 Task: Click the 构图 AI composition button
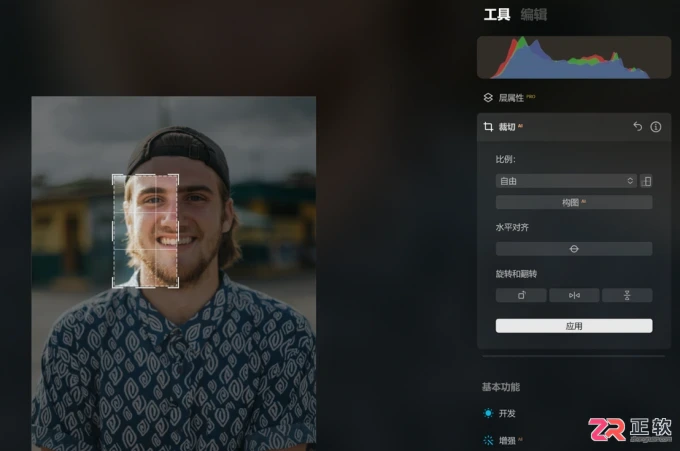tap(574, 202)
